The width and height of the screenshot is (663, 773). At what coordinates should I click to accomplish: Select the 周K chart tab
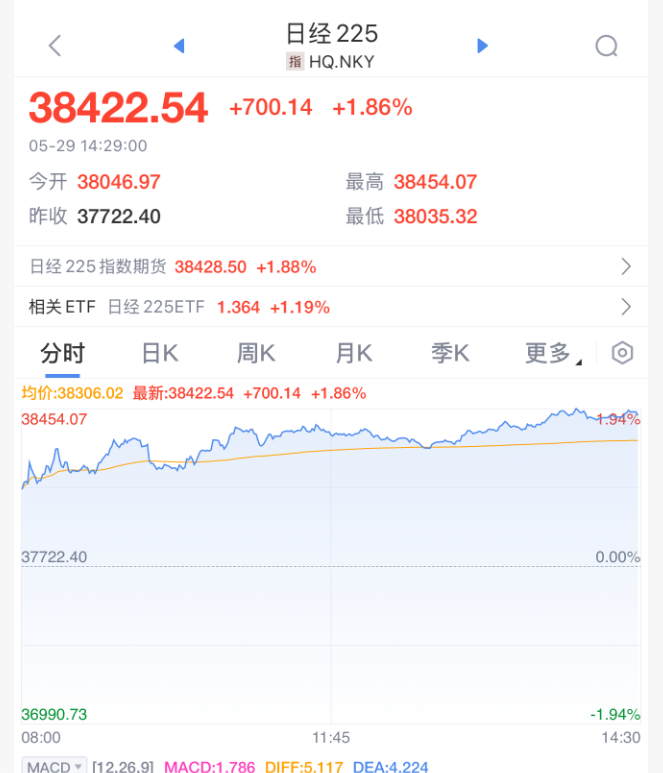[256, 353]
